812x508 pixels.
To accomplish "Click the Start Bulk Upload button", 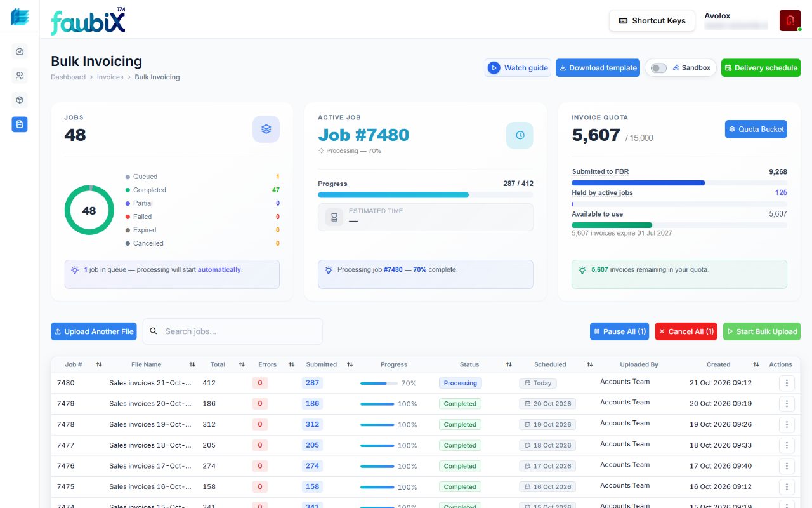I will coord(762,331).
